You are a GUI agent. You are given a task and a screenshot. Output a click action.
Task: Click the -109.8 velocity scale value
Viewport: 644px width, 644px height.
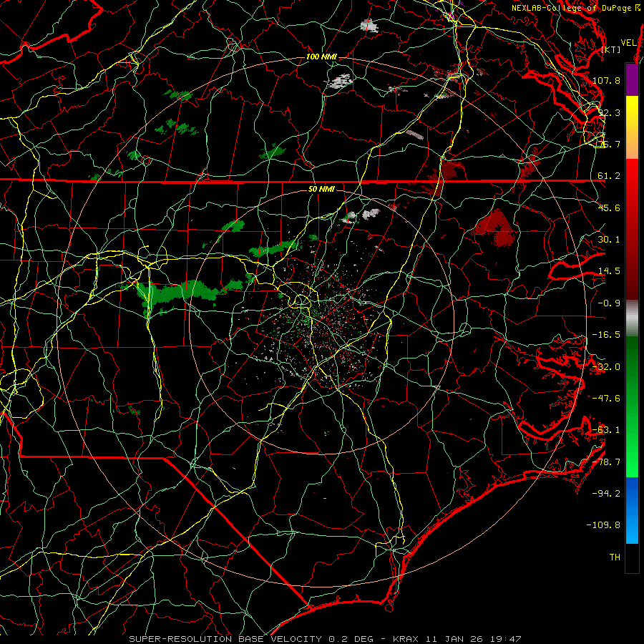pyautogui.click(x=604, y=525)
